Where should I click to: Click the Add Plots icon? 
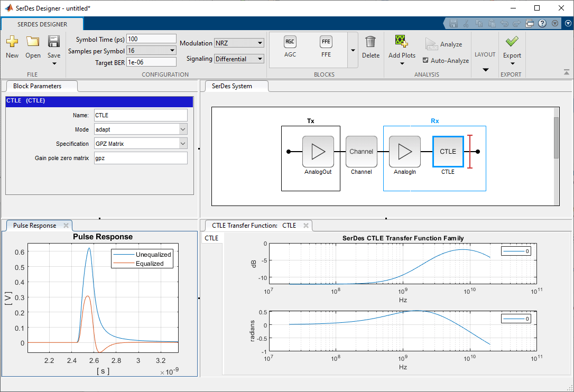point(402,41)
